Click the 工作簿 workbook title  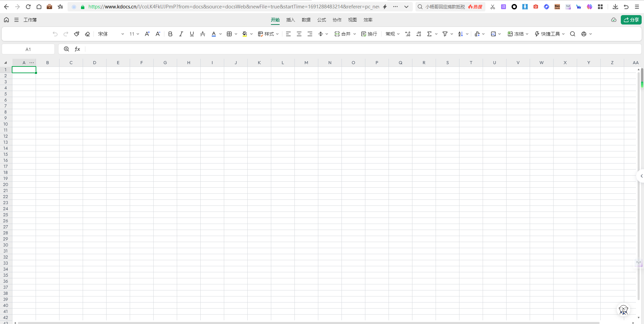pyautogui.click(x=30, y=20)
